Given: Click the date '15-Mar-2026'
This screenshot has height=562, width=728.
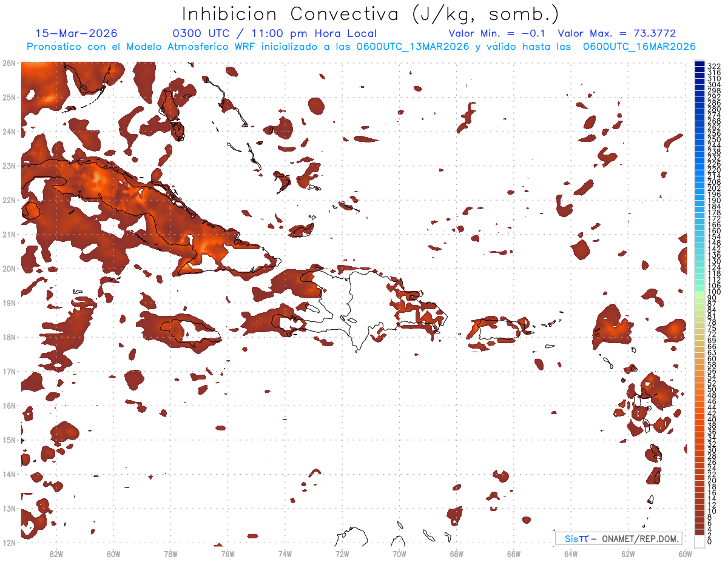Looking at the screenshot, I should point(76,33).
